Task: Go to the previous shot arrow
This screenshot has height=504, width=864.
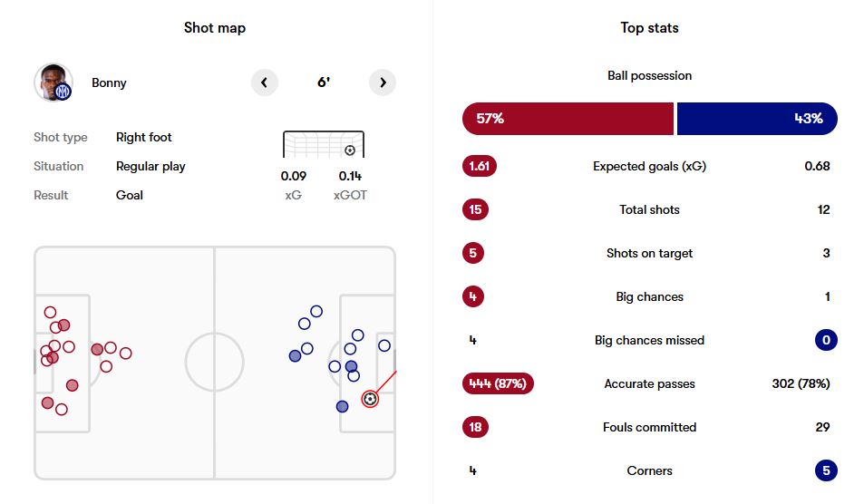Action: click(264, 82)
